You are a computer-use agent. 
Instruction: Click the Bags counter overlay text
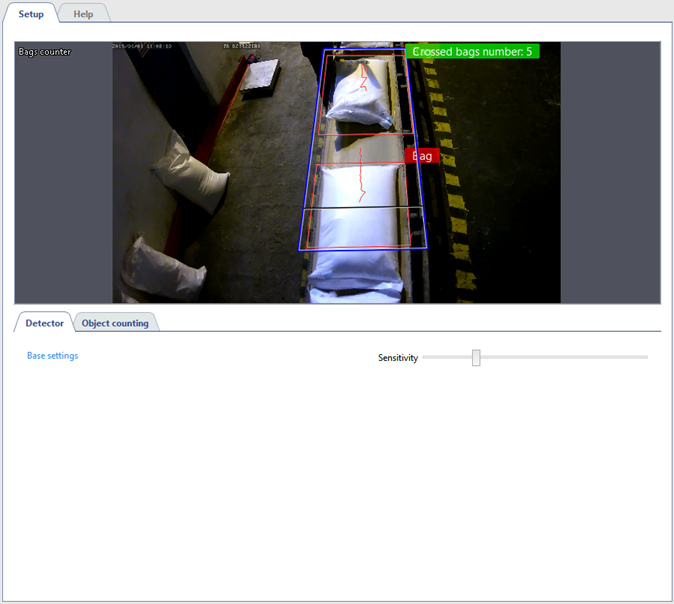(45, 51)
